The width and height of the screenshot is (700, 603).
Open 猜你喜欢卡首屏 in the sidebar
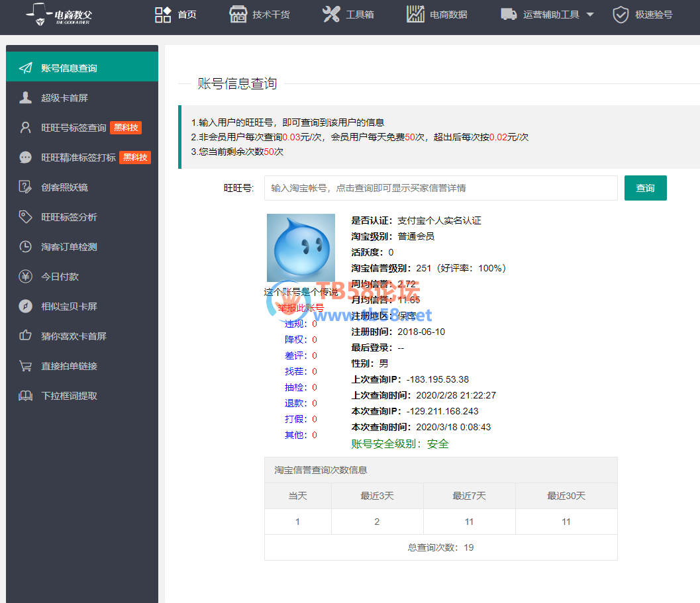pos(82,336)
